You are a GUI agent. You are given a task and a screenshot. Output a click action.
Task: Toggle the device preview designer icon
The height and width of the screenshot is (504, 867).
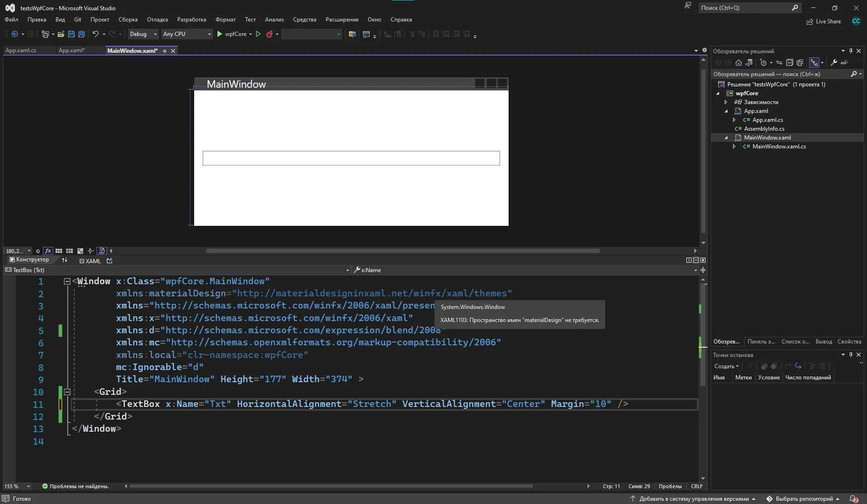[x=102, y=251]
